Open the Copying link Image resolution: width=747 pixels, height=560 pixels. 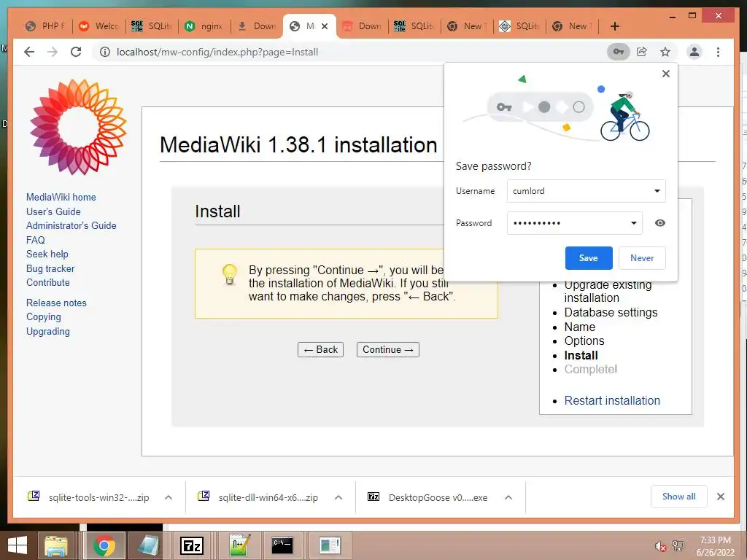(x=43, y=316)
